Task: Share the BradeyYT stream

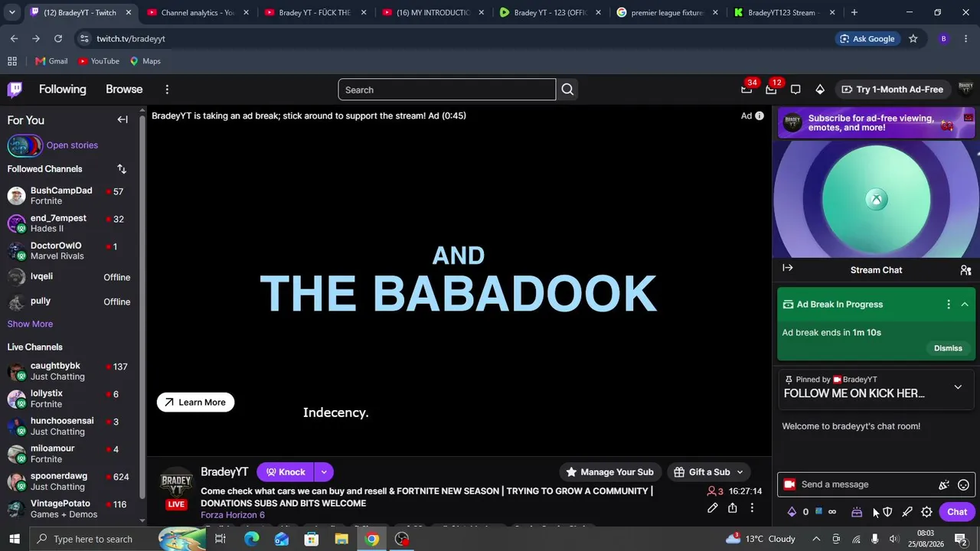Action: [x=733, y=508]
